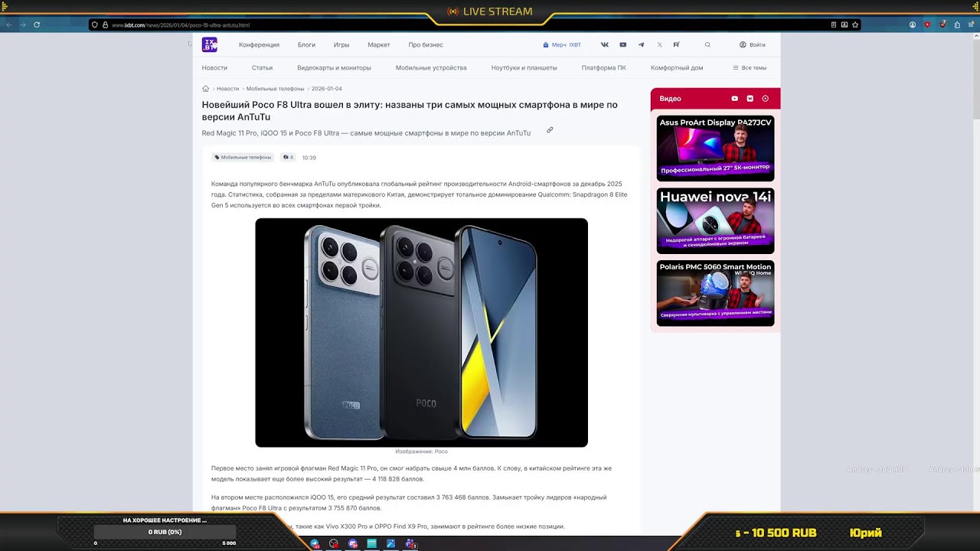980x551 pixels.
Task: Open the Конференция menu item
Action: [259, 45]
